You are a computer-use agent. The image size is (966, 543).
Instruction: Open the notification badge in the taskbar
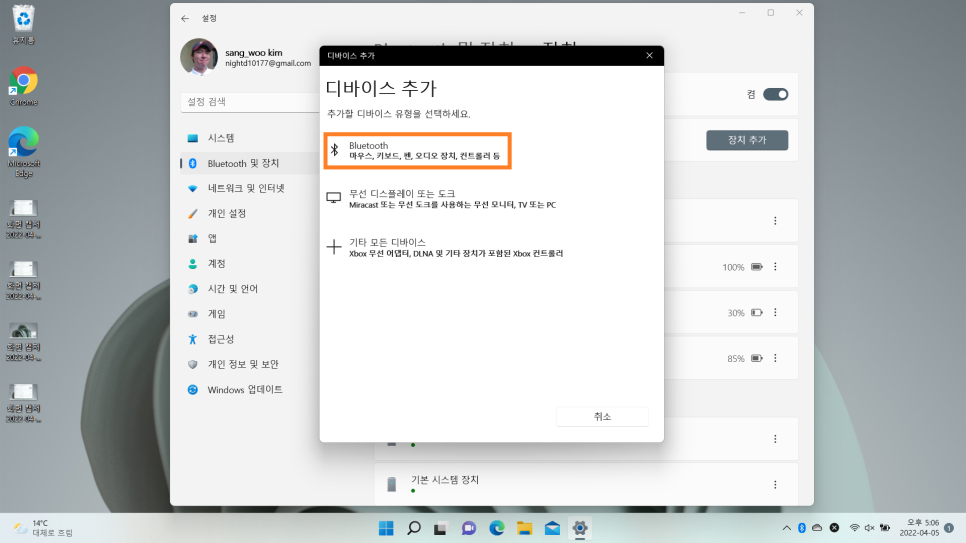pyautogui.click(x=949, y=528)
